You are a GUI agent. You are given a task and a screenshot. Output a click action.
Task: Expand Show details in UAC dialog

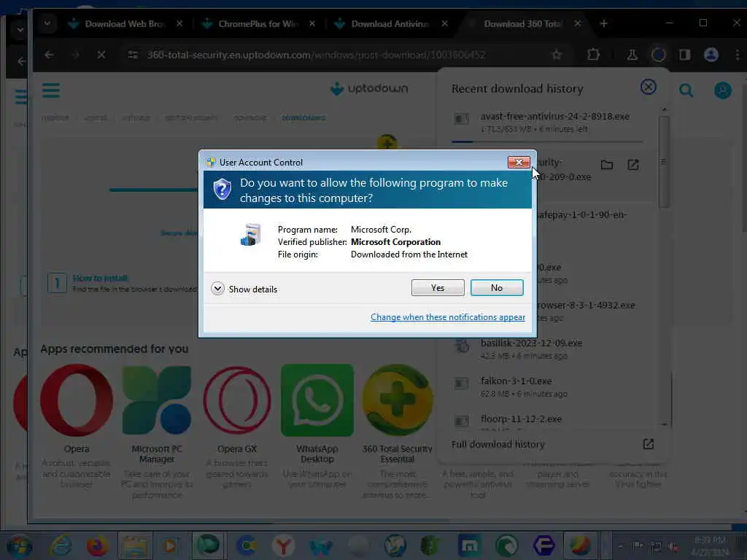point(244,289)
